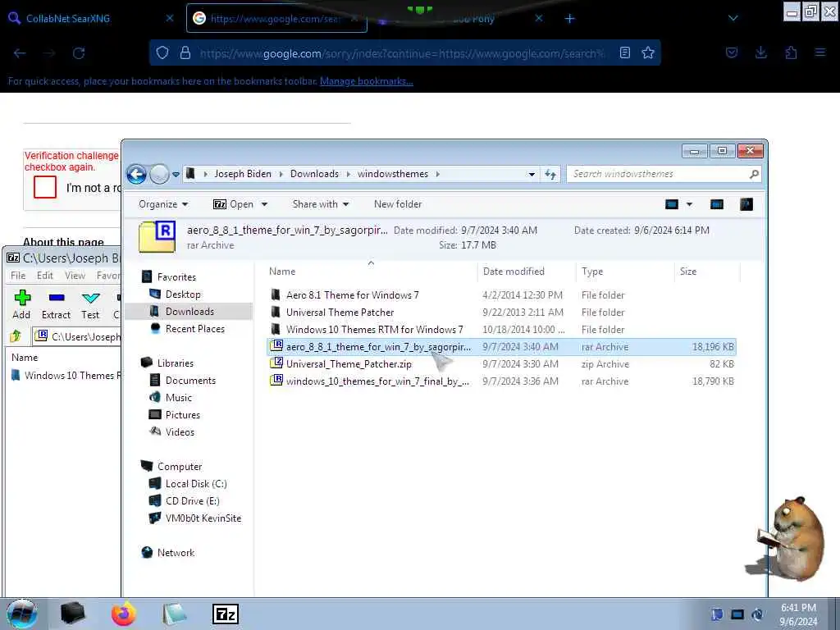The height and width of the screenshot is (630, 840).
Task: Sort by the Date modified column
Action: pyautogui.click(x=514, y=272)
